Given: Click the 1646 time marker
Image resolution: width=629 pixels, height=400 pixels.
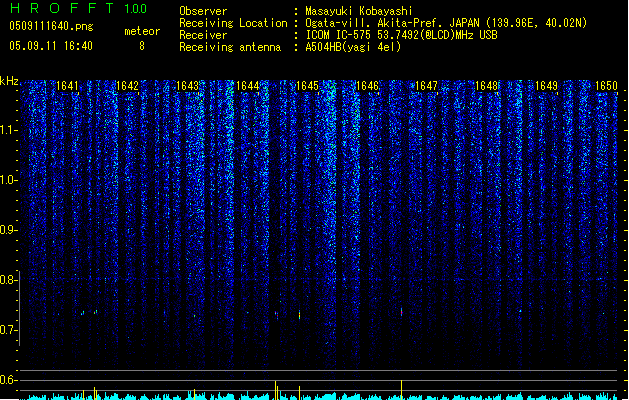Looking at the screenshot, I should tap(367, 86).
